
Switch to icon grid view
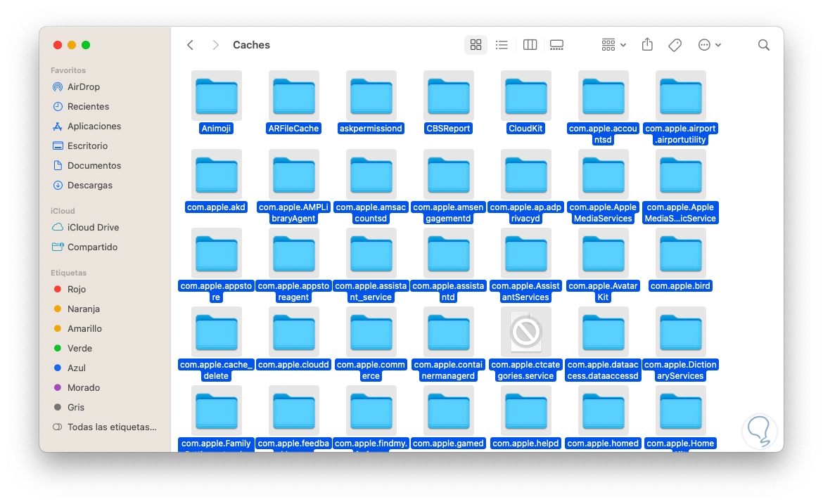coord(476,45)
